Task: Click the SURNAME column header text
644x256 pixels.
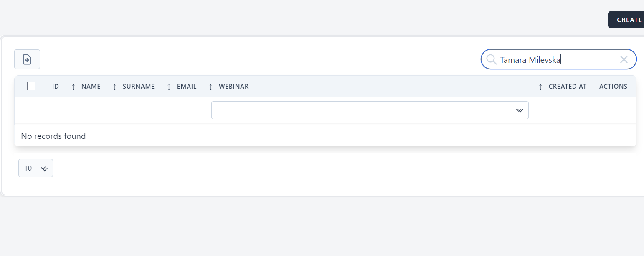Action: [x=139, y=87]
